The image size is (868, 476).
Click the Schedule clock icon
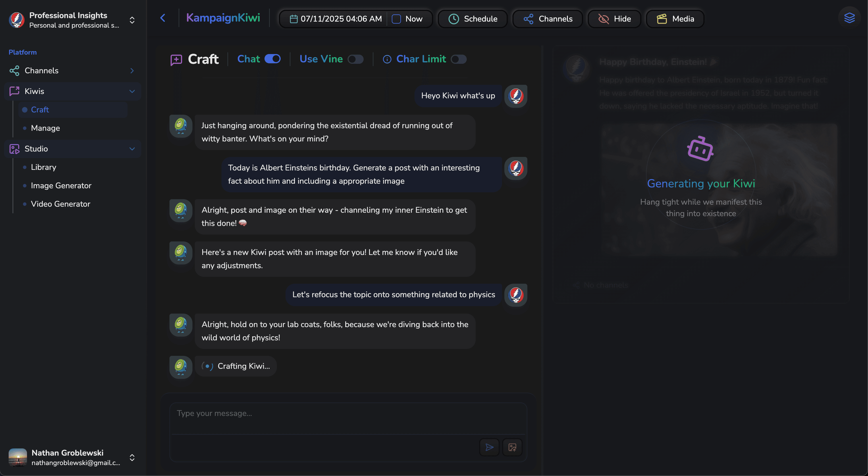pos(454,19)
